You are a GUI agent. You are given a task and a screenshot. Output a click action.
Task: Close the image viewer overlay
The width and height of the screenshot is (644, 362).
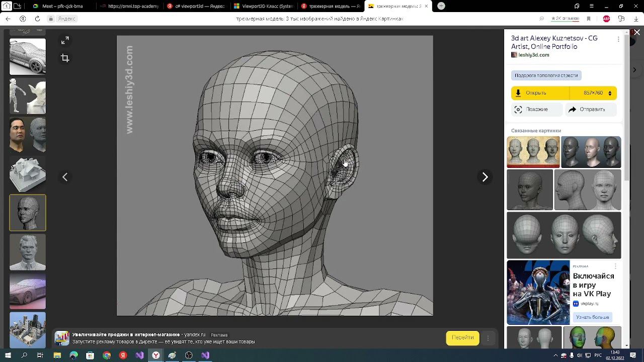(636, 32)
